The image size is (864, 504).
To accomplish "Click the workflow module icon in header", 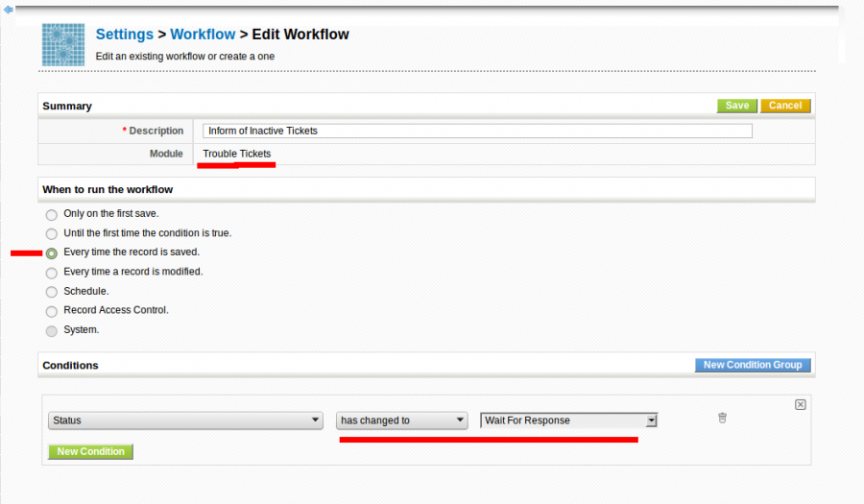I will [63, 44].
